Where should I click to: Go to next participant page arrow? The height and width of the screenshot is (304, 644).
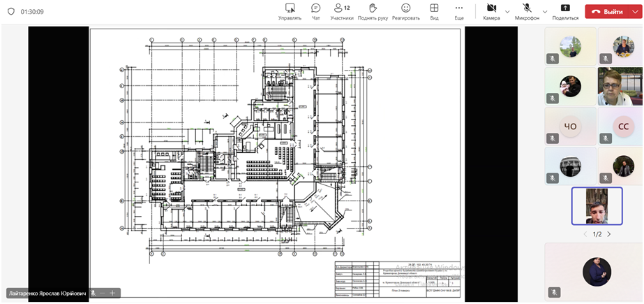pos(608,235)
